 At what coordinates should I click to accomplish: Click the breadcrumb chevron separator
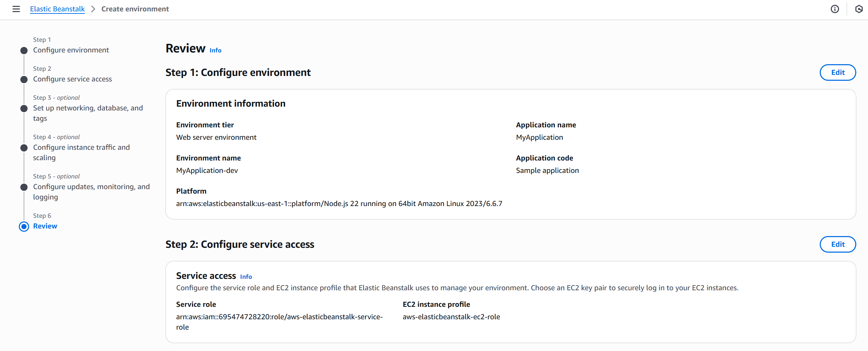point(93,9)
